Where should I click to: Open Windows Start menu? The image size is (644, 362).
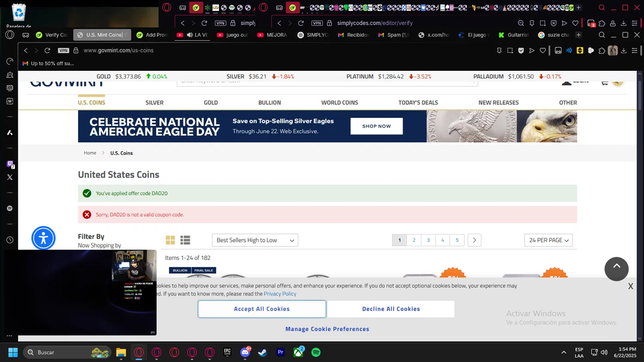13,353
